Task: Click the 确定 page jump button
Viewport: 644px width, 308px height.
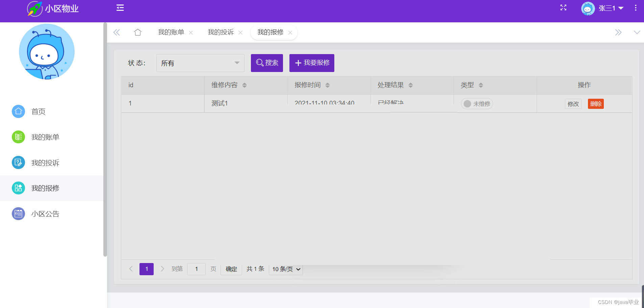Action: 231,269
